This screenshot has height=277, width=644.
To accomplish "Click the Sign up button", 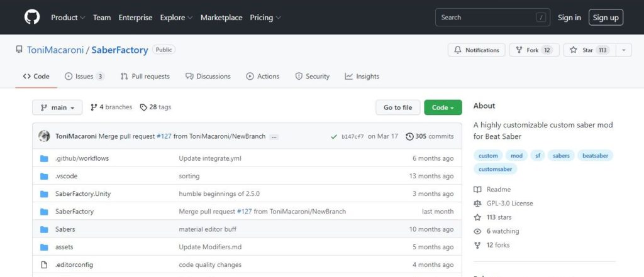I will coord(606,18).
